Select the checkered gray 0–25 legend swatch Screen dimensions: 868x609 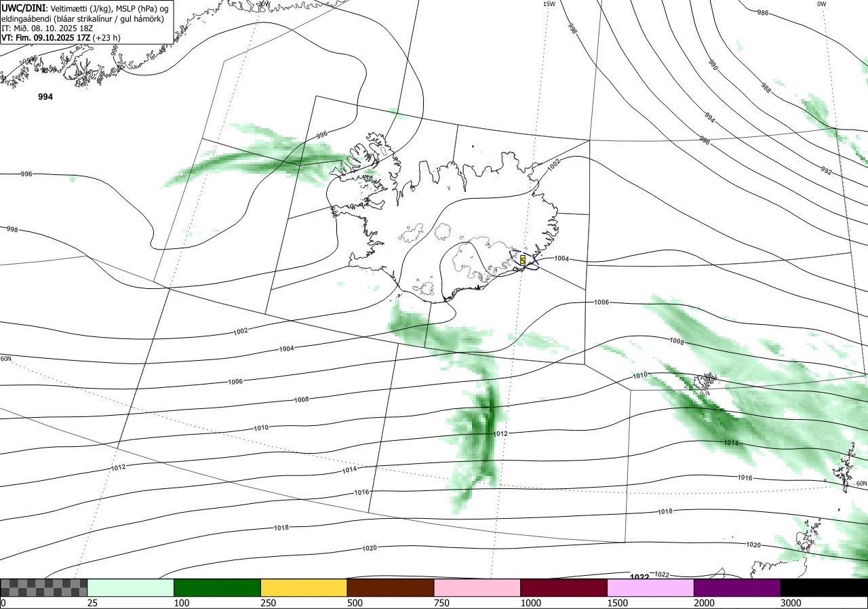(44, 587)
